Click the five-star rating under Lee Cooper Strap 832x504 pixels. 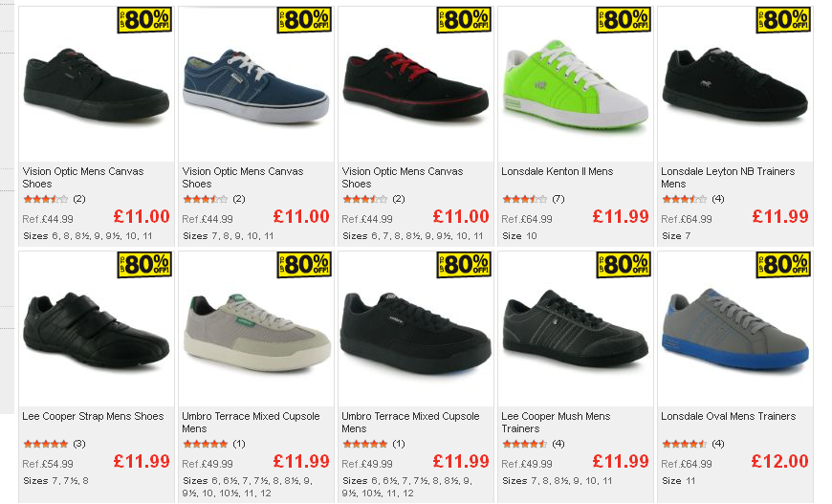click(x=46, y=444)
